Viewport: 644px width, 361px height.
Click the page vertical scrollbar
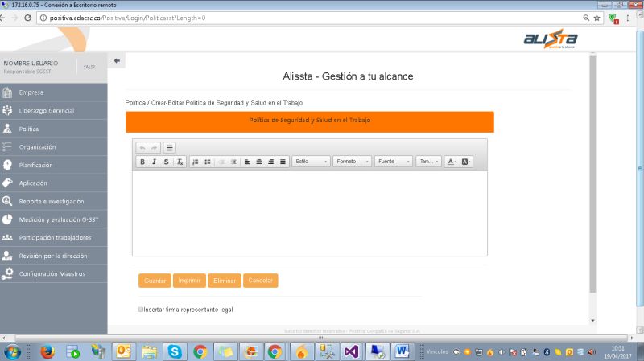click(592, 174)
